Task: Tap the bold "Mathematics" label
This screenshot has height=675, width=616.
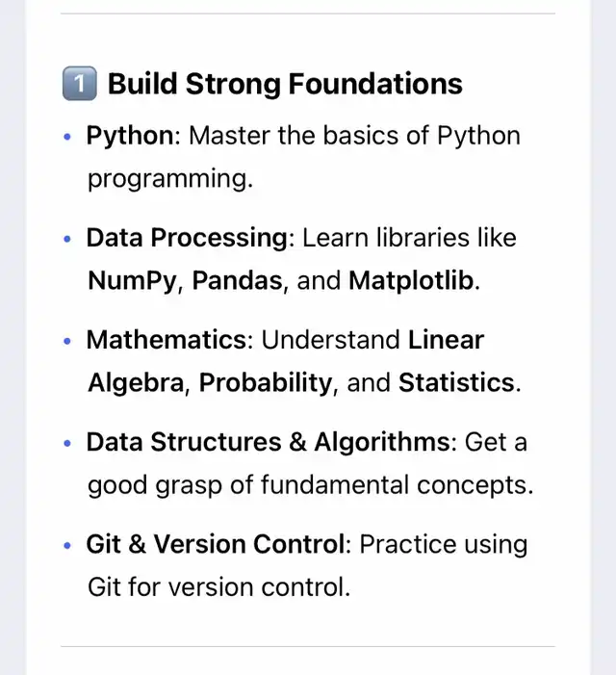Action: pyautogui.click(x=168, y=340)
